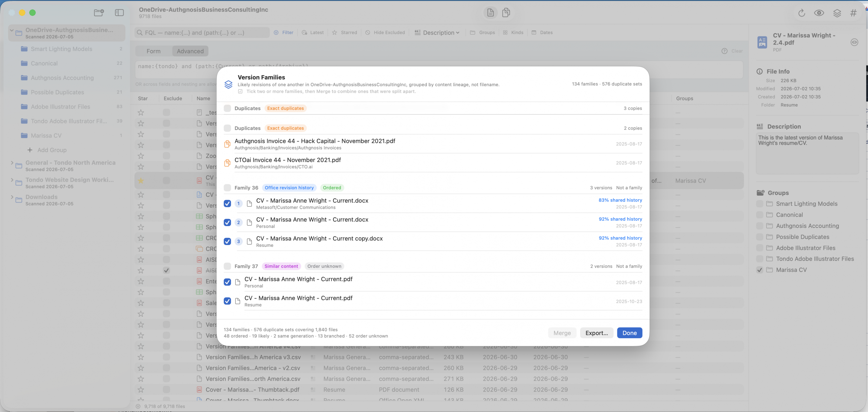Click the gold star on CV row
Viewport: 868px width, 412px height.
[141, 181]
